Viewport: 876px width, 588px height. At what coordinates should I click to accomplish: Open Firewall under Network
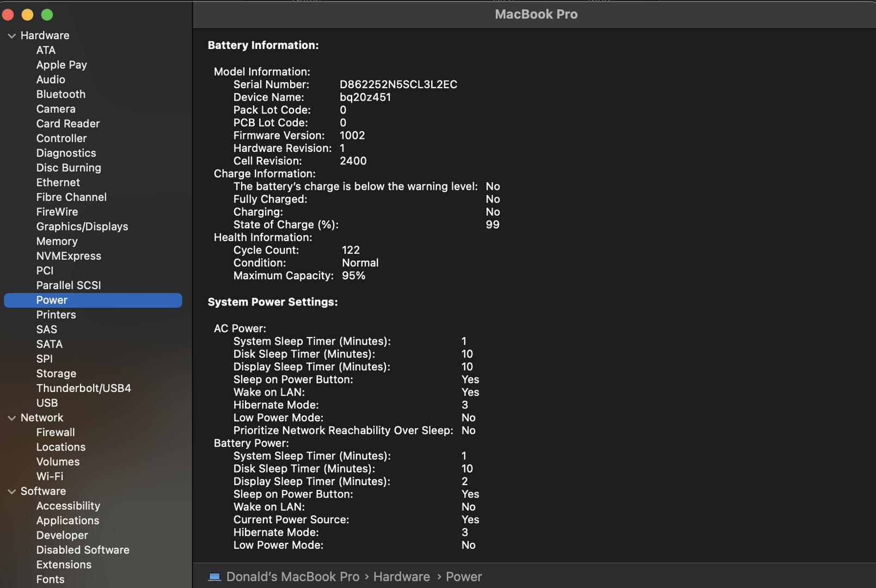click(x=56, y=432)
